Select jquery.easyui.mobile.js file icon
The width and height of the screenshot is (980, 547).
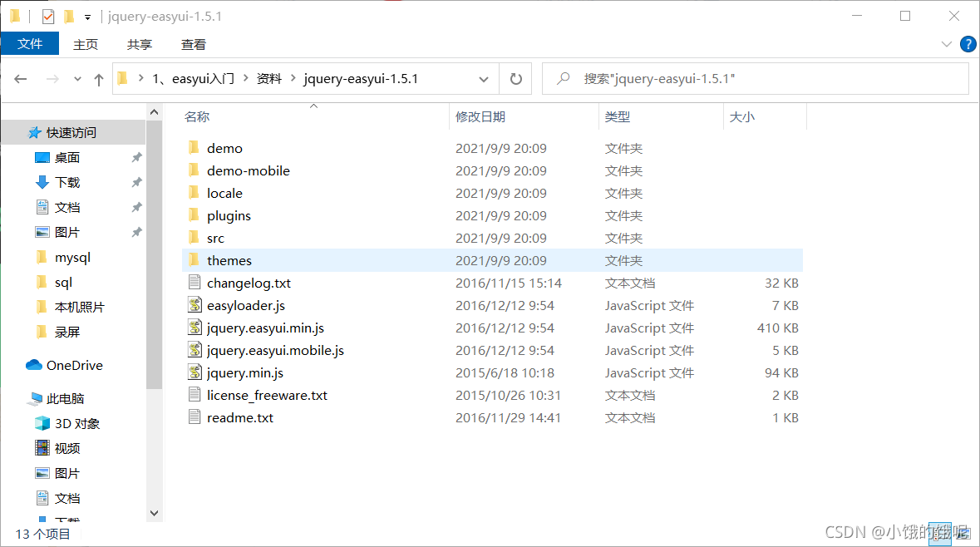(x=195, y=349)
